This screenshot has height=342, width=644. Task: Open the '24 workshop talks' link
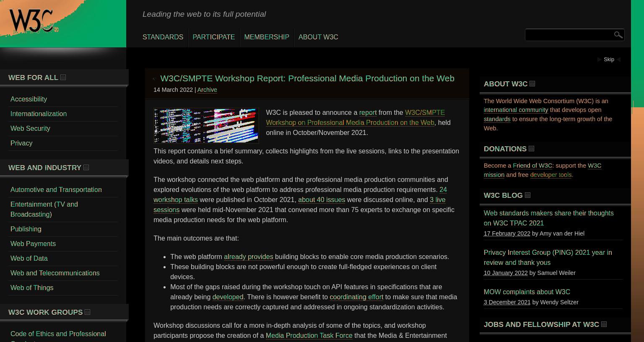pyautogui.click(x=176, y=199)
